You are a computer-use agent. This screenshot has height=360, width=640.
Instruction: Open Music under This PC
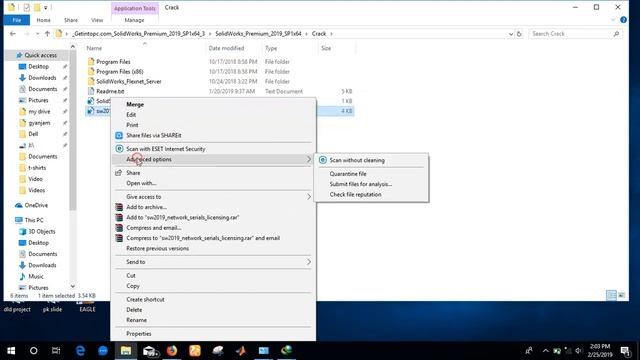tap(36, 276)
